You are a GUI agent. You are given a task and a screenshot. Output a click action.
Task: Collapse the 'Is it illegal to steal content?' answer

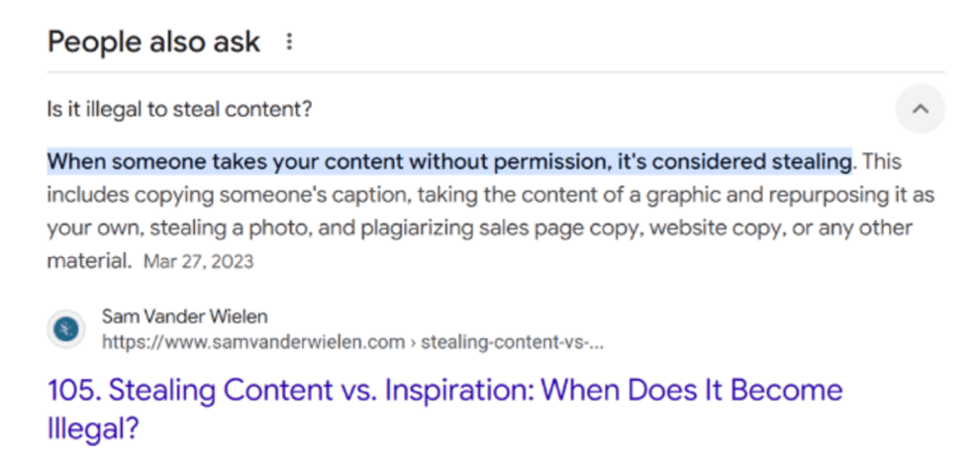(x=920, y=110)
